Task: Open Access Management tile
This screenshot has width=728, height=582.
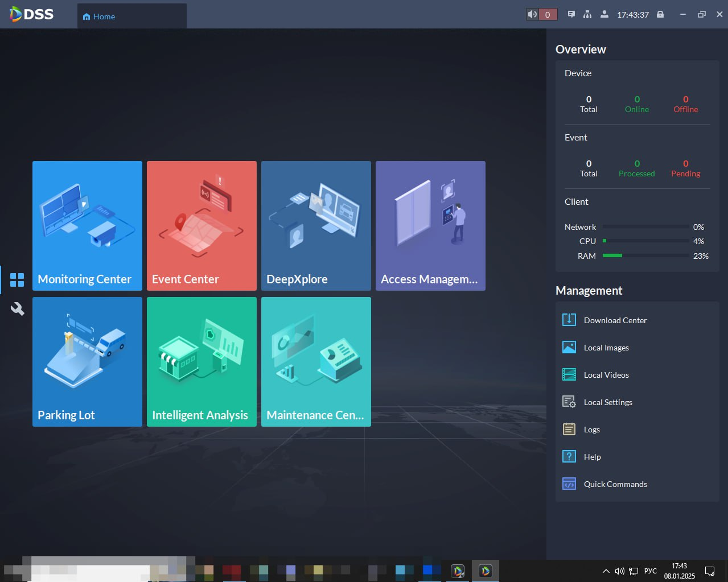Action: [x=430, y=226]
